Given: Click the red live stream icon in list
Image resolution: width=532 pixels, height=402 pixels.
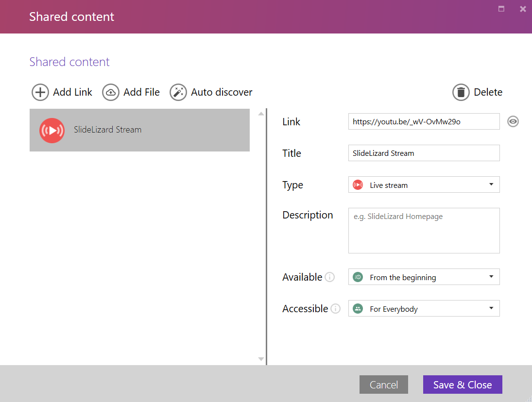Looking at the screenshot, I should tap(52, 130).
